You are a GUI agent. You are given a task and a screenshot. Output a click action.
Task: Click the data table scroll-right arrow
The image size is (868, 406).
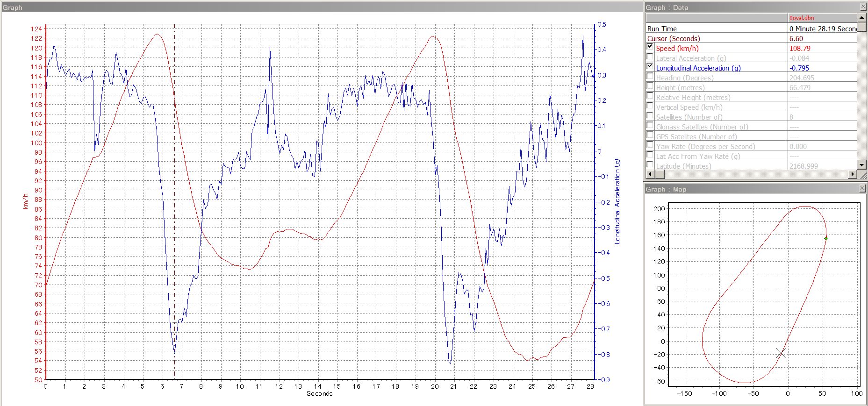click(853, 174)
